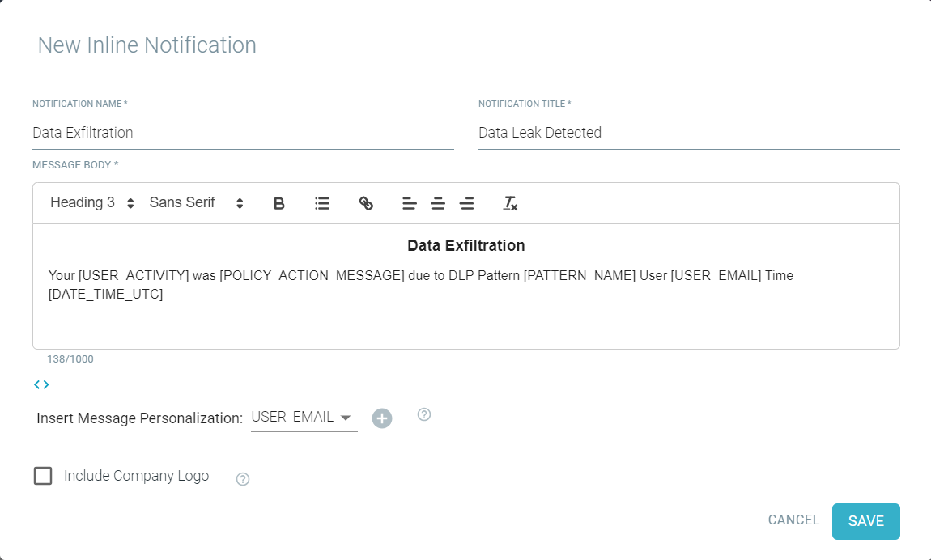The height and width of the screenshot is (560, 931).
Task: Align message text to the right
Action: click(467, 203)
